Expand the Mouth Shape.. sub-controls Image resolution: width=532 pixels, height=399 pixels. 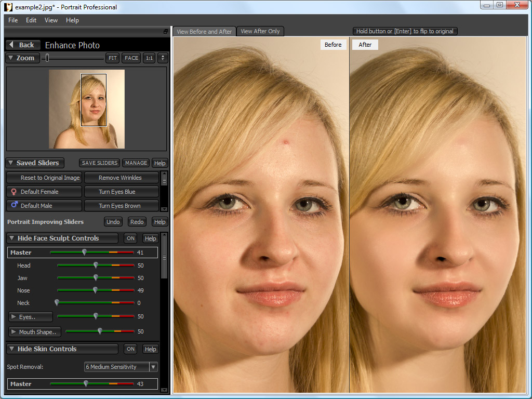click(35, 332)
